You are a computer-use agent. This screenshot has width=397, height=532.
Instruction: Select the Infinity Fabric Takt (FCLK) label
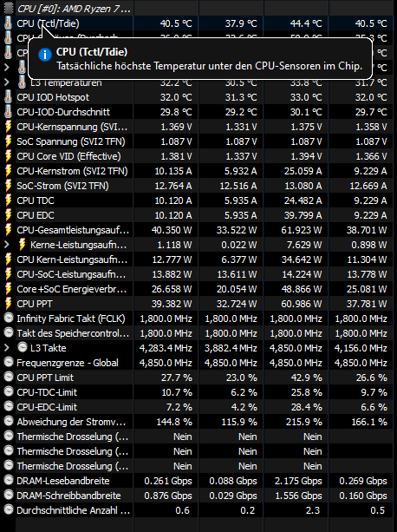tap(71, 319)
